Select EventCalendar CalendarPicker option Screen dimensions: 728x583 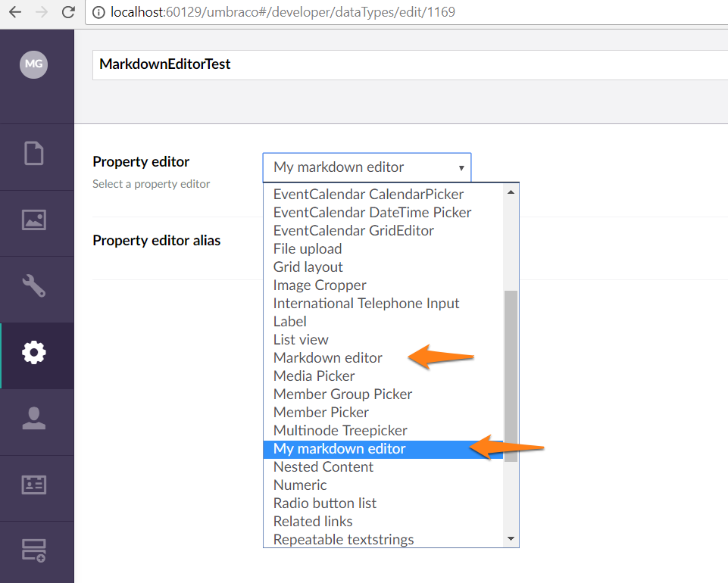(383, 194)
